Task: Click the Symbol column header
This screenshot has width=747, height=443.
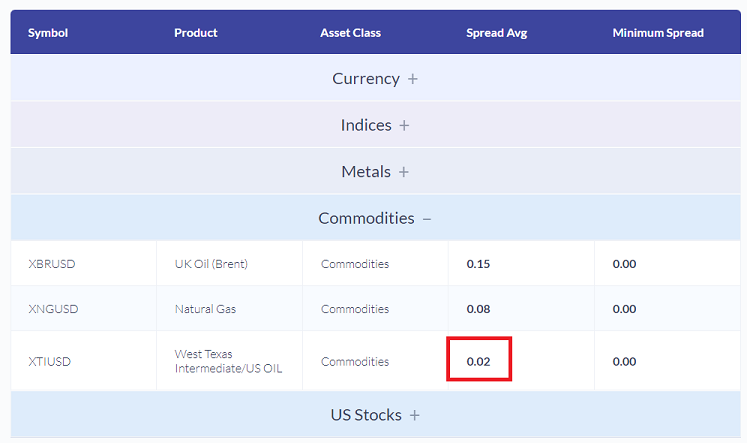Action: pos(48,33)
